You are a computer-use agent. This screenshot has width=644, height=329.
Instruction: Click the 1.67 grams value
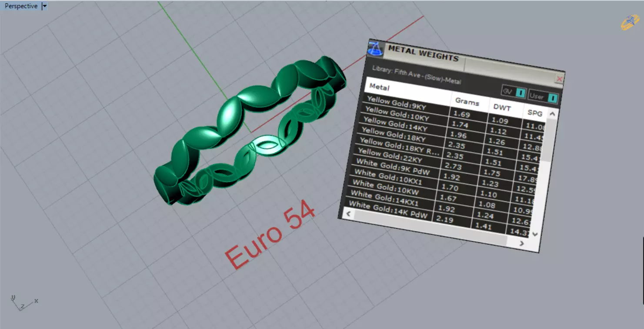(x=447, y=198)
